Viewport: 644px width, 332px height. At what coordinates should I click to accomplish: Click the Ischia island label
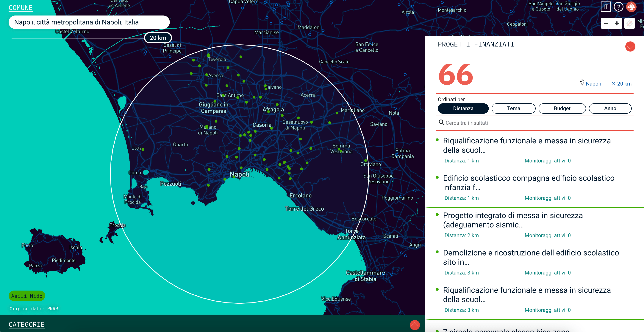click(x=76, y=247)
